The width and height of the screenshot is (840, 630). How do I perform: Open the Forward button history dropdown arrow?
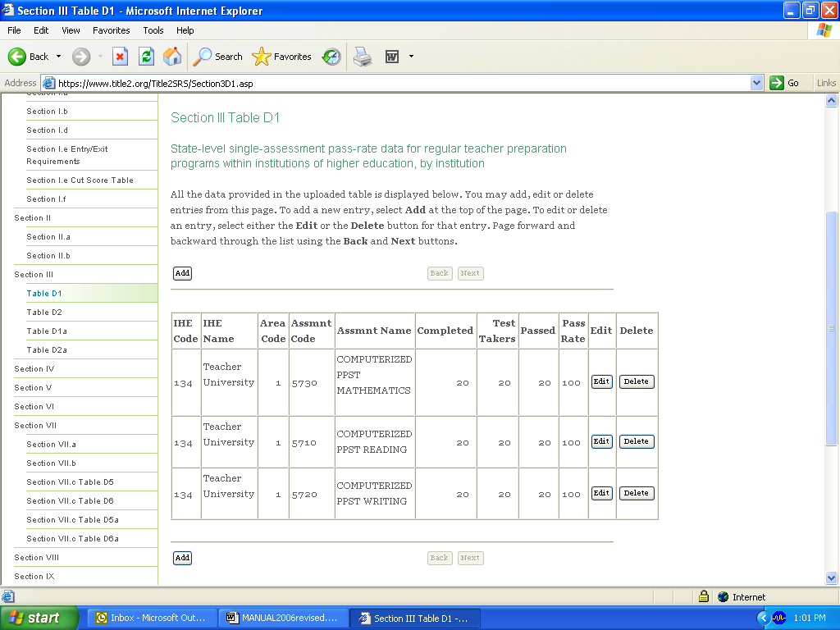point(100,57)
